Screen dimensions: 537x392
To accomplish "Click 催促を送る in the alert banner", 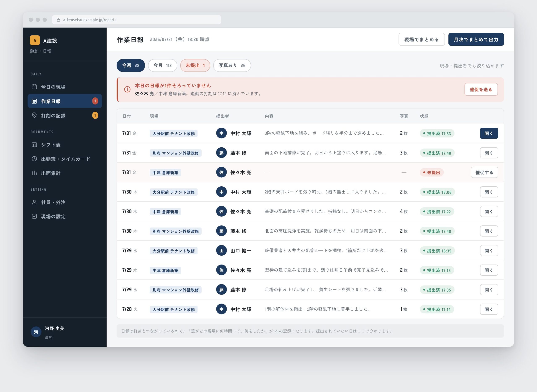I will [481, 90].
